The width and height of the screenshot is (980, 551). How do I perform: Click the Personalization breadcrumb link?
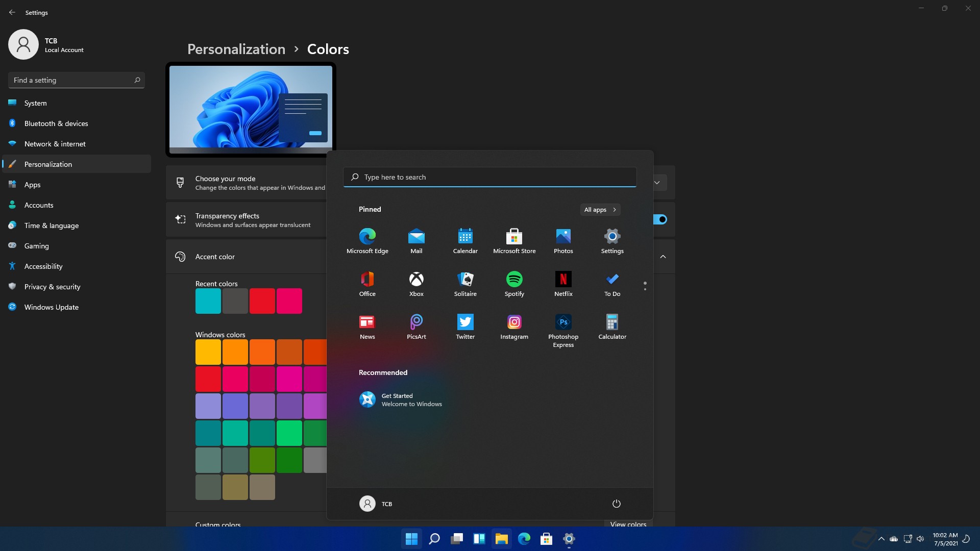(236, 49)
